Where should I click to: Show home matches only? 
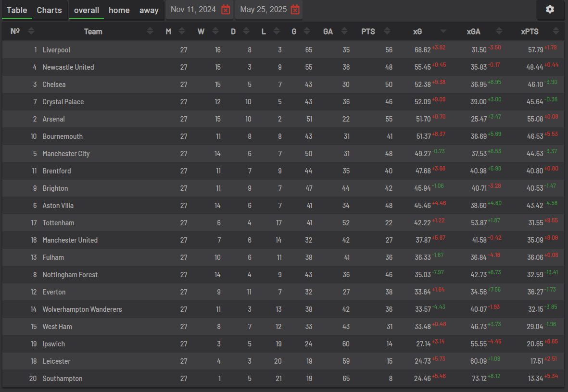coord(119,10)
